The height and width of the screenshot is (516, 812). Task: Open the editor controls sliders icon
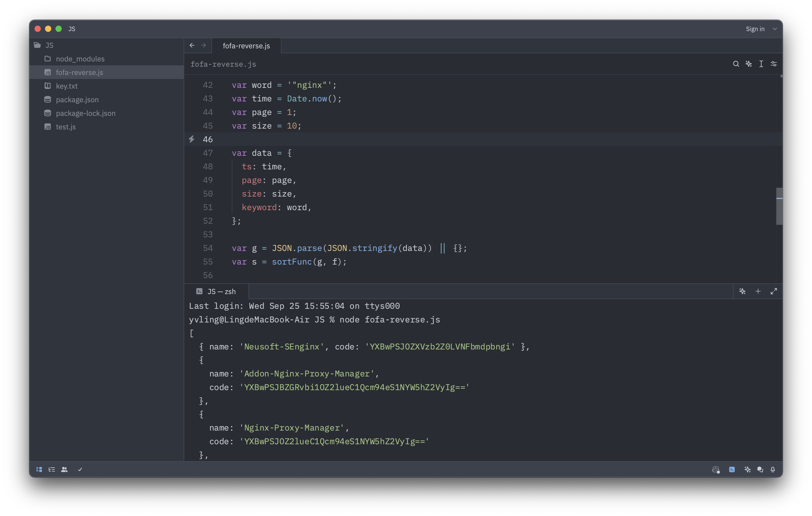pyautogui.click(x=774, y=64)
